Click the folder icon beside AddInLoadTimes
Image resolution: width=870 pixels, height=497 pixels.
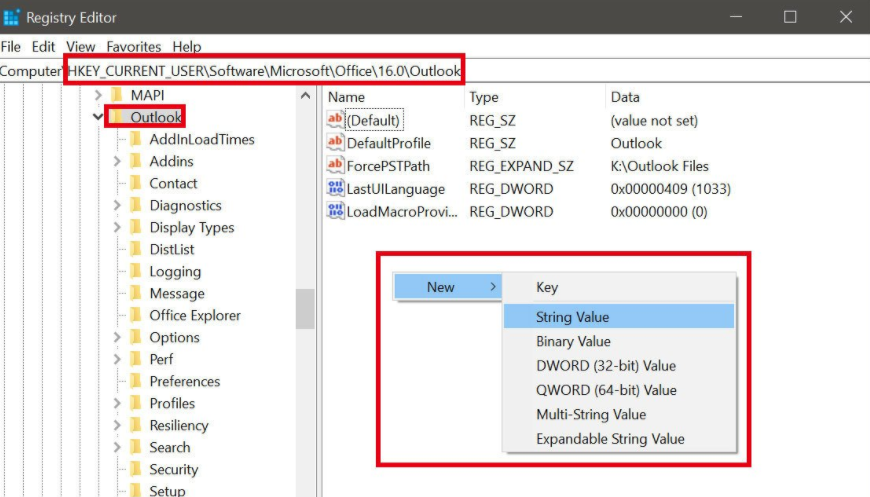click(x=136, y=140)
